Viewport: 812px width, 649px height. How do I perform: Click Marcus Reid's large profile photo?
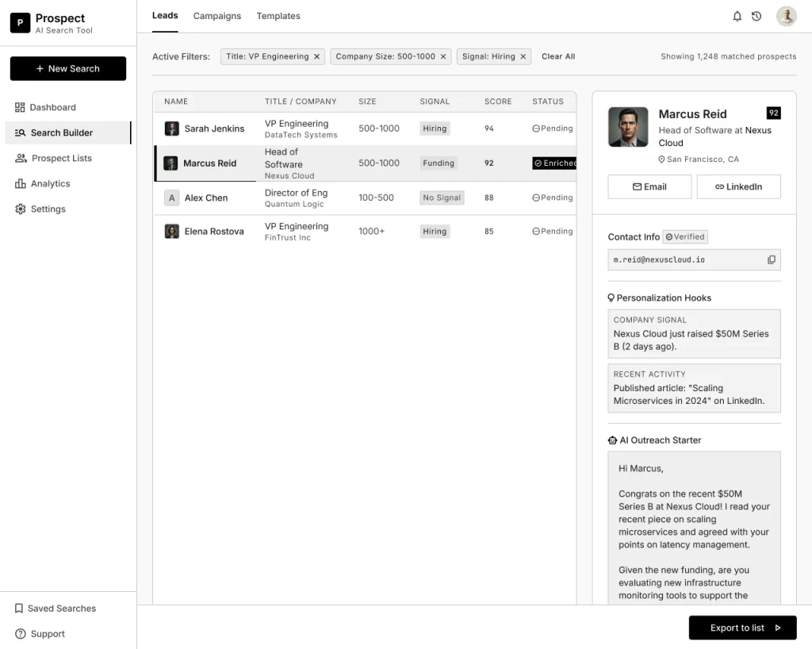pos(628,127)
